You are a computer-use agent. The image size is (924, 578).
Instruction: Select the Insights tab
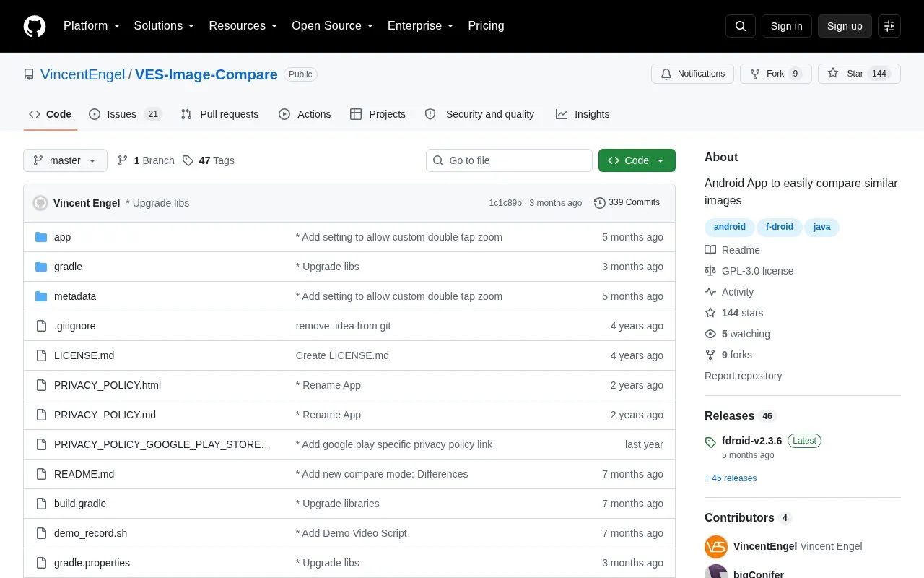pyautogui.click(x=583, y=114)
